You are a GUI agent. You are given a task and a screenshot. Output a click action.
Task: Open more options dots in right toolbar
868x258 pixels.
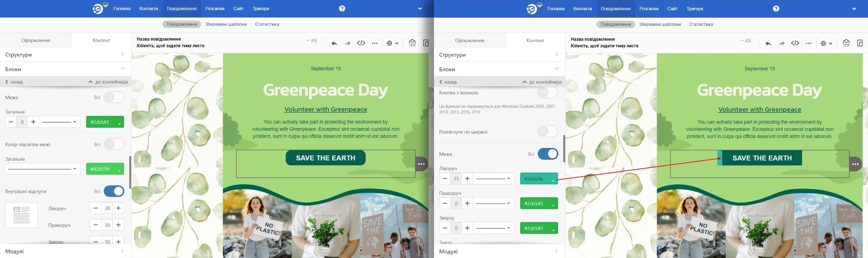(809, 43)
